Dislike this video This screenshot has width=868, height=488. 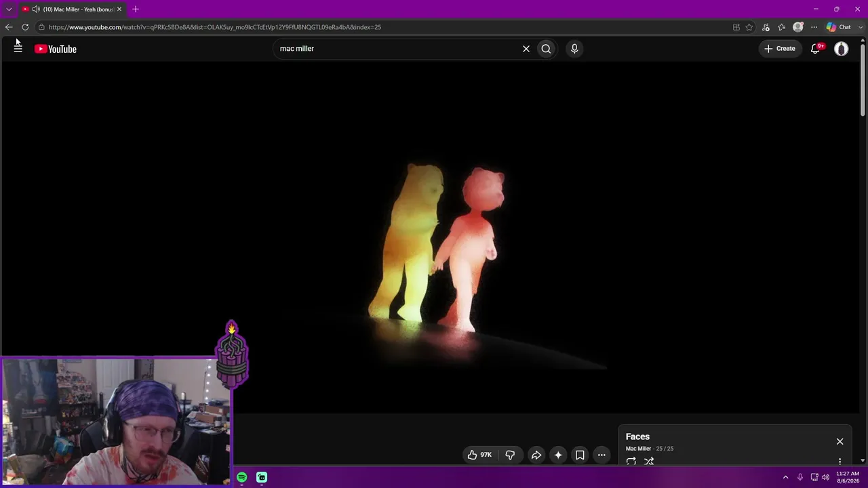(x=510, y=455)
